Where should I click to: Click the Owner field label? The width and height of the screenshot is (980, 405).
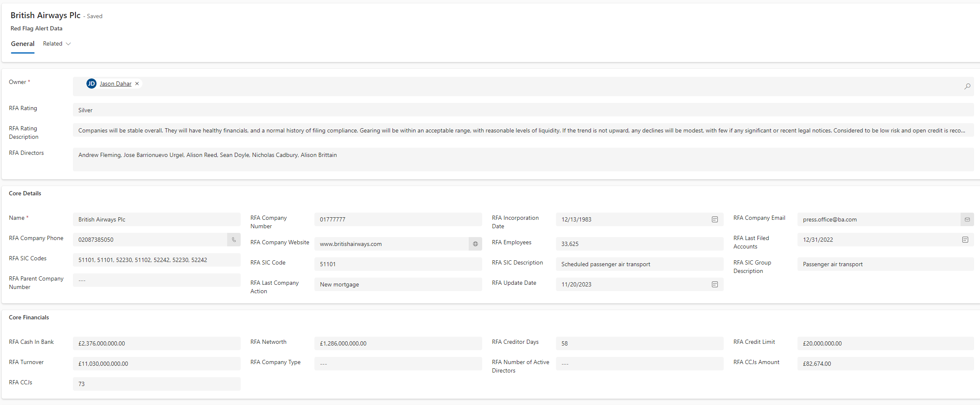click(17, 82)
